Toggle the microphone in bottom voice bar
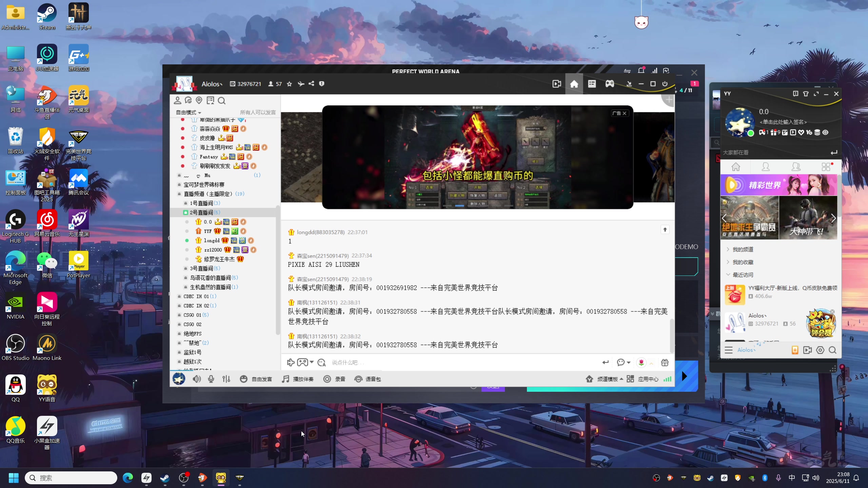This screenshot has width=868, height=488. 211,379
